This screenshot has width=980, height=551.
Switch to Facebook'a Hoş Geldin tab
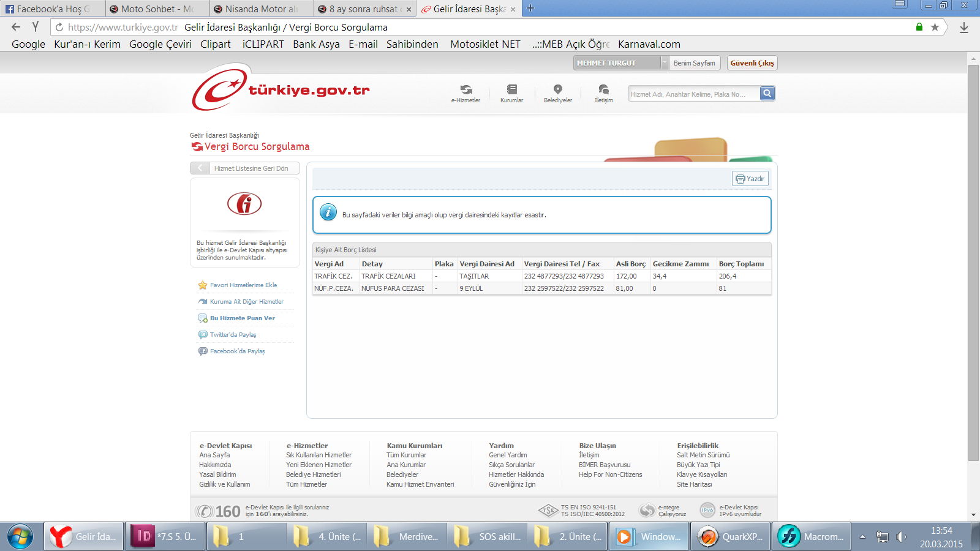(x=52, y=9)
